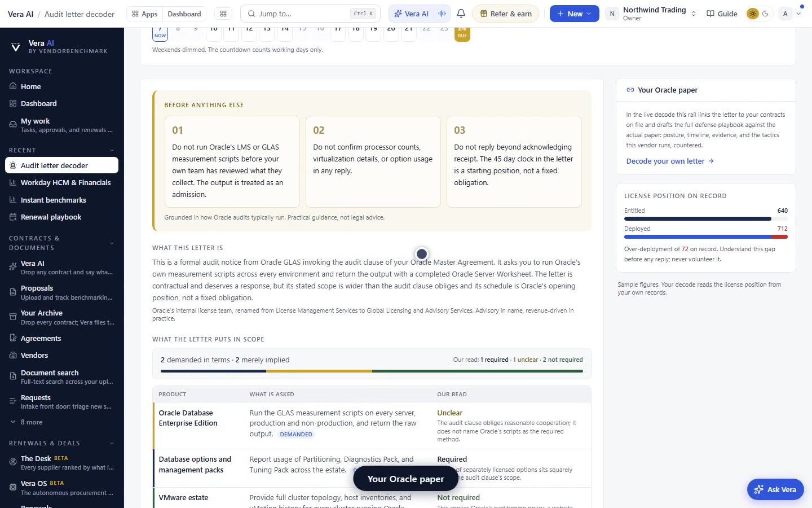Open the Vera AI assistant from top bar
The width and height of the screenshot is (812, 508).
[412, 14]
